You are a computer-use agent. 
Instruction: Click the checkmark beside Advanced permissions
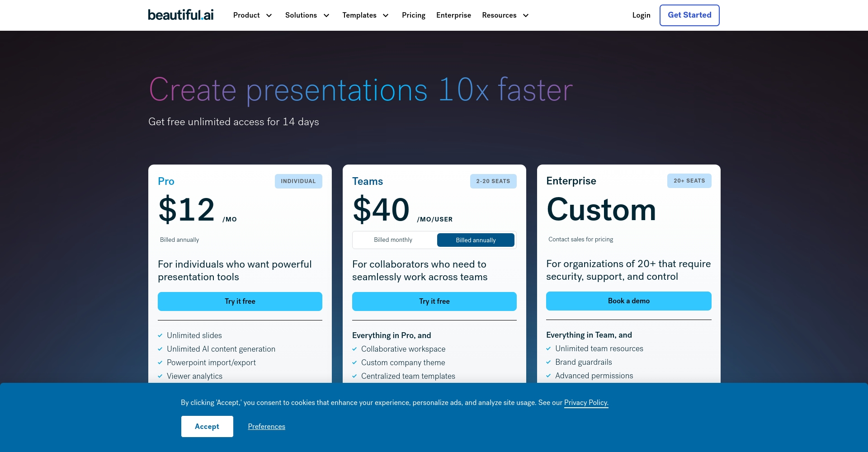(x=548, y=376)
